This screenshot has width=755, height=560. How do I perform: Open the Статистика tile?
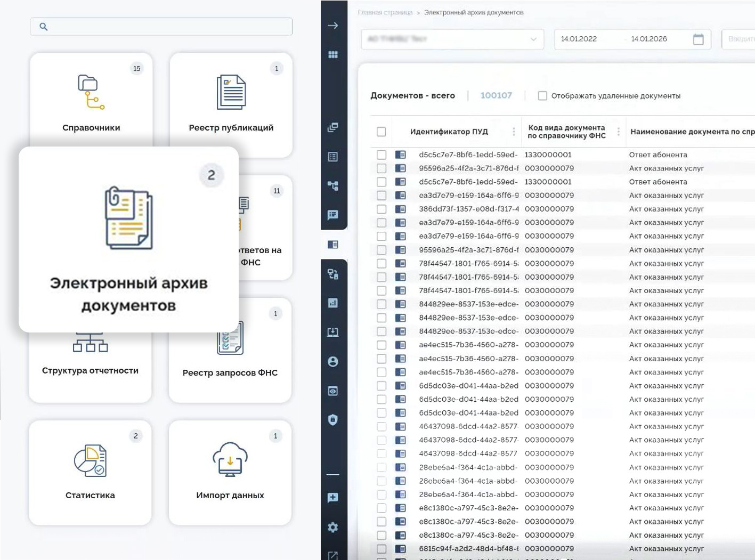[90, 473]
